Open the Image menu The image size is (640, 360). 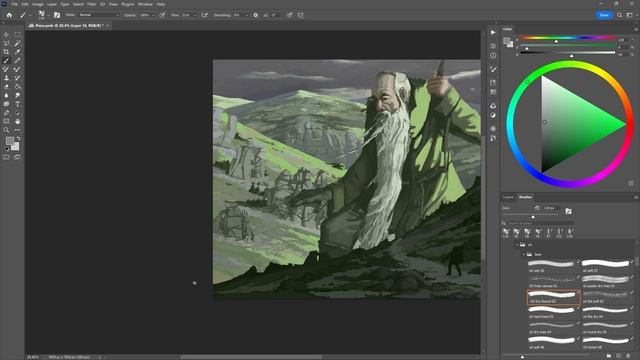[x=38, y=4]
